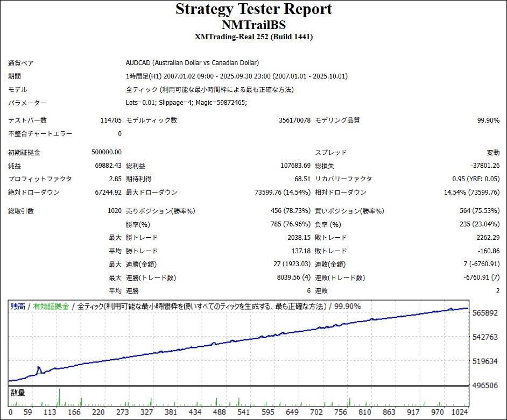Click the 541 x-axis tick label

click(x=242, y=412)
